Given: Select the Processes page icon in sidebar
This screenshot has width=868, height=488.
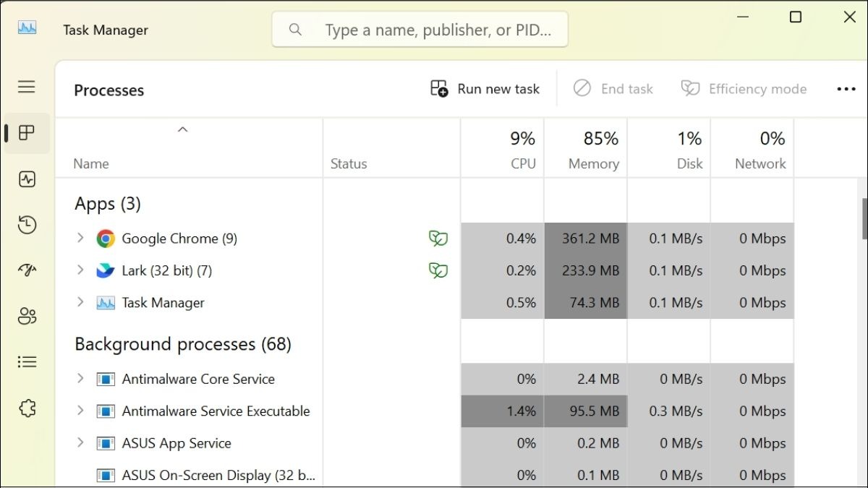Looking at the screenshot, I should [27, 133].
